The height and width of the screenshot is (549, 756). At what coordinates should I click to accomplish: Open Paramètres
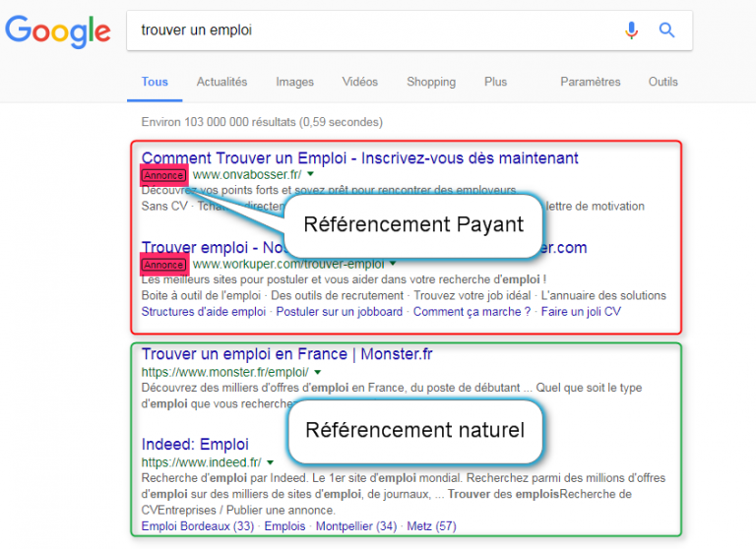[591, 82]
